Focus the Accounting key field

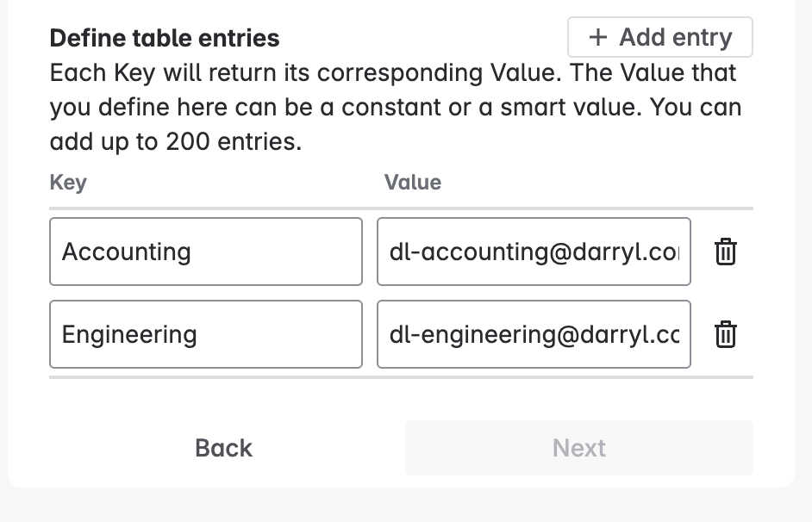coord(206,252)
